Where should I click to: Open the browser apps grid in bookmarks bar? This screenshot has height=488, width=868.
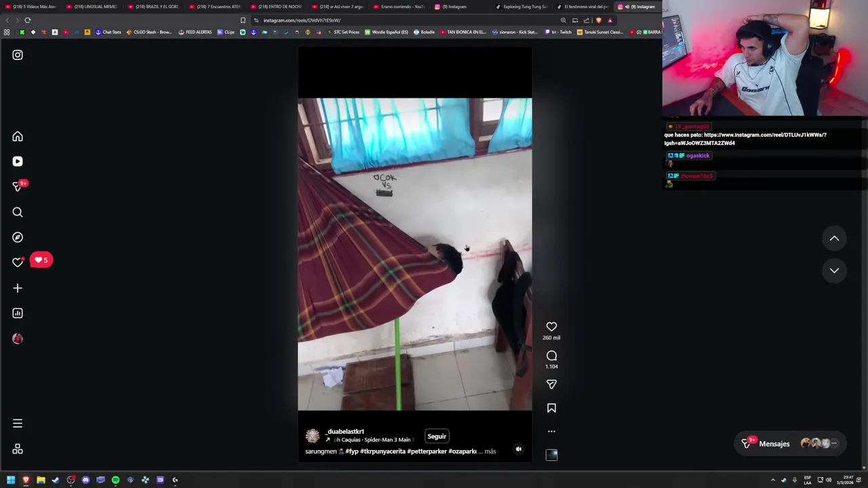click(7, 32)
